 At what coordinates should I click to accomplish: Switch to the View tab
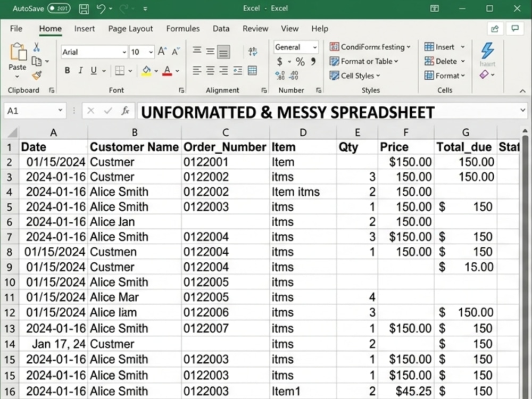tap(289, 29)
